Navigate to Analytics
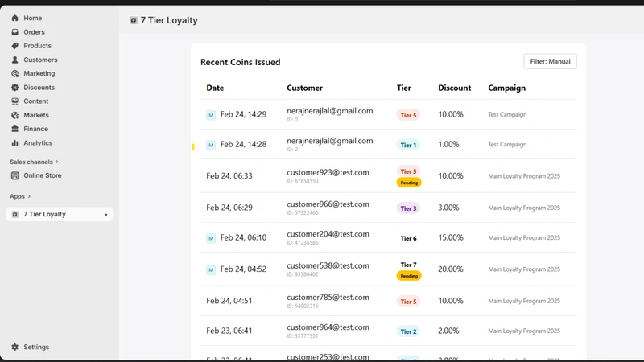644x362 pixels. [x=38, y=143]
